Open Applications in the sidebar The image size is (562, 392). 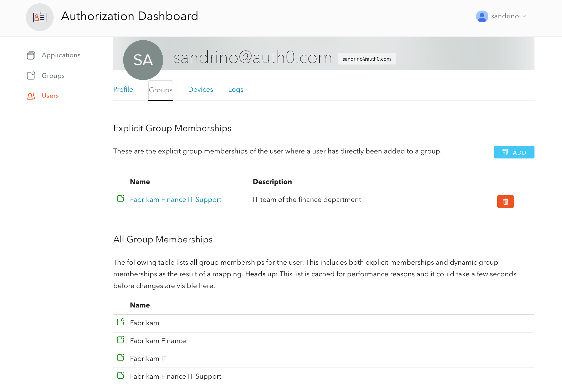point(61,55)
